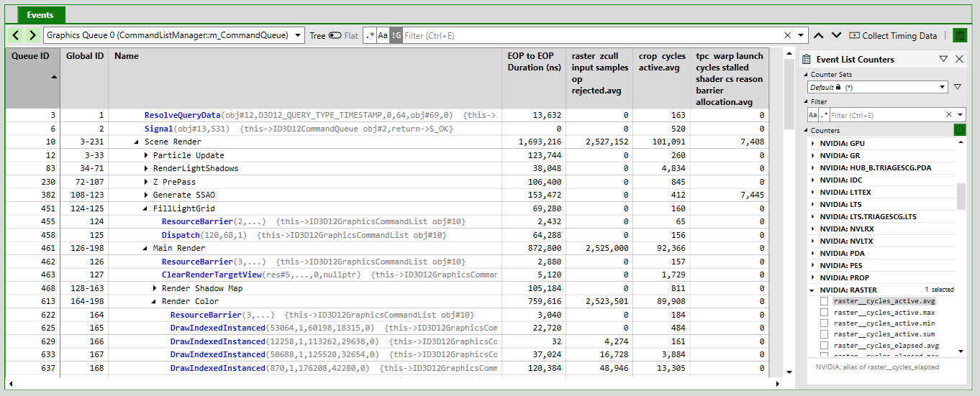Expand the NVIDIA: L1TEX counter group
This screenshot has height=396, width=980.
click(814, 192)
